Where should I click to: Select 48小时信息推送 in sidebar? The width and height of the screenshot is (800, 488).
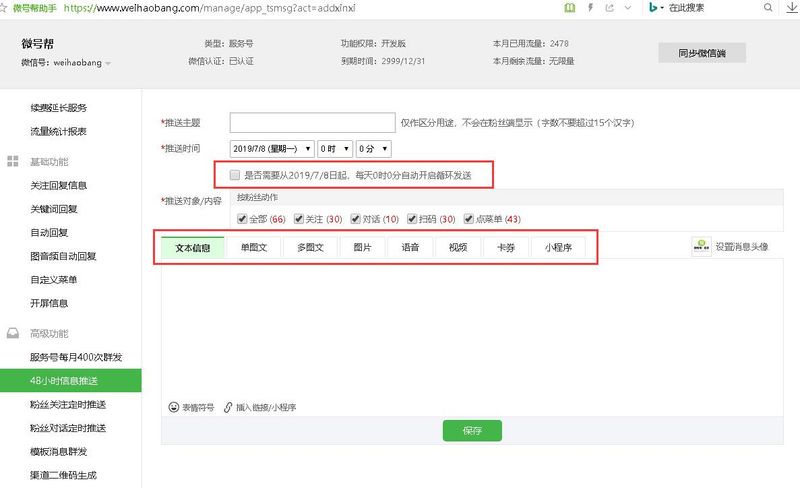click(x=70, y=381)
